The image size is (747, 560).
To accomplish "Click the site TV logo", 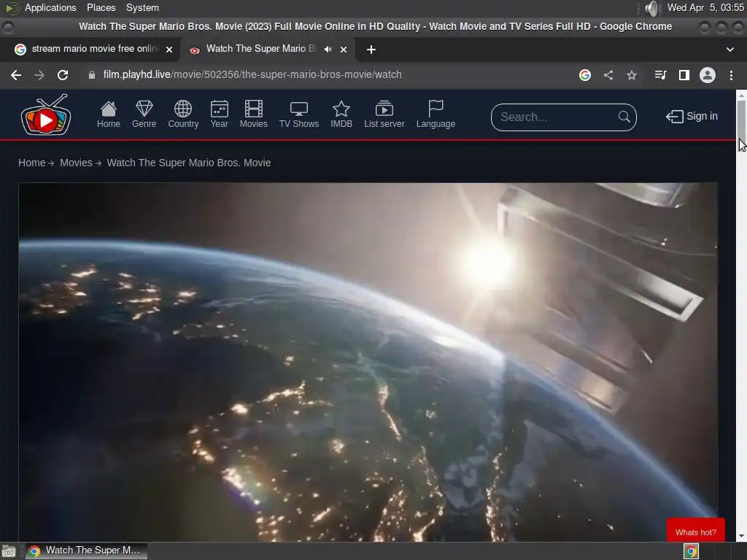I will click(x=46, y=115).
